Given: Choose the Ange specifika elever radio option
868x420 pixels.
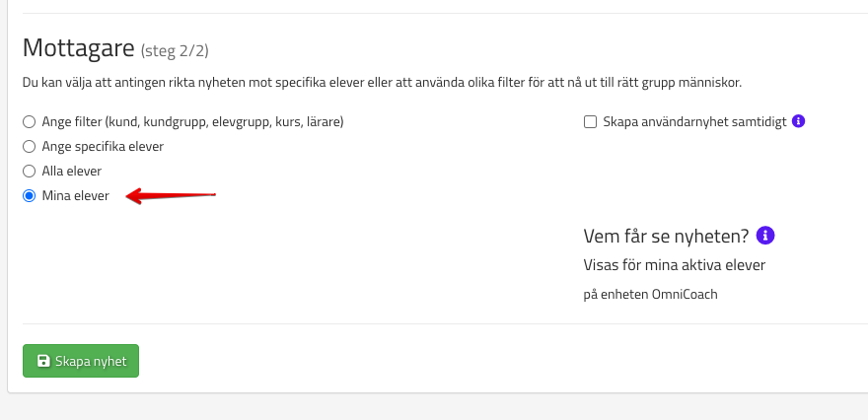Looking at the screenshot, I should click(29, 146).
